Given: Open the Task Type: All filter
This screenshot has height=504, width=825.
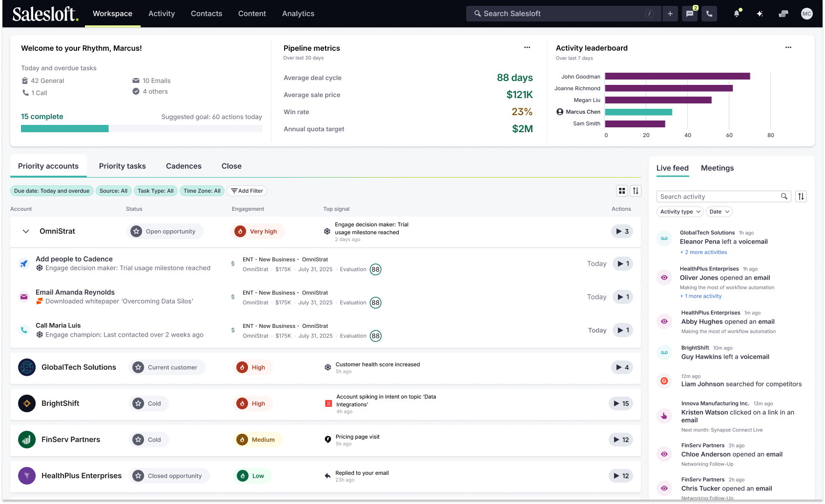Looking at the screenshot, I should (x=155, y=191).
